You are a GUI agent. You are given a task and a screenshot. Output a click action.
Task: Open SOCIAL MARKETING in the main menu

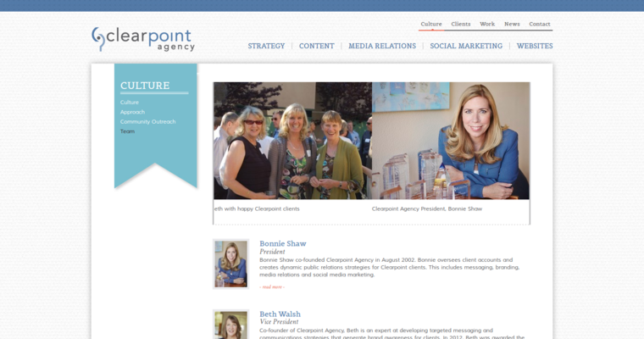[466, 46]
